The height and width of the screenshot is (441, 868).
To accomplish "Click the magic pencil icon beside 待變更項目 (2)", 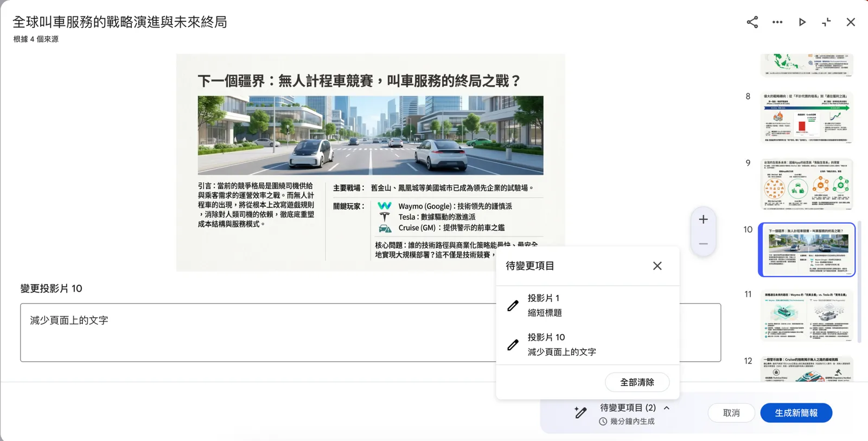I will [580, 413].
